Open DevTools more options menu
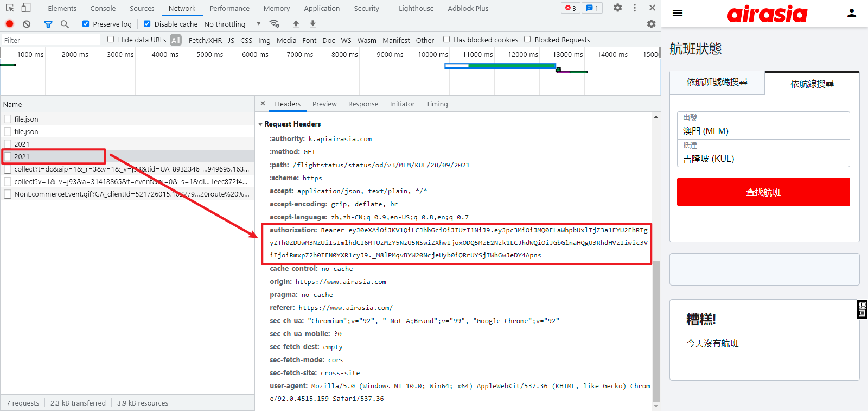 pyautogui.click(x=635, y=8)
